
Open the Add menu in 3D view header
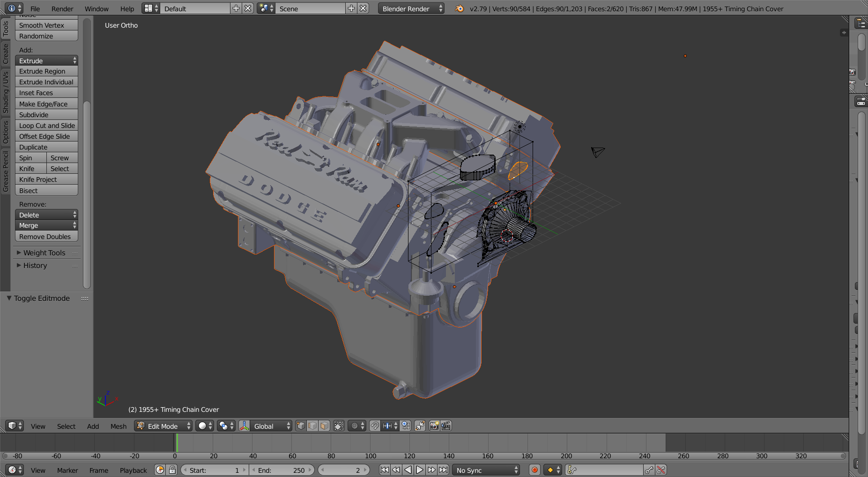[x=93, y=426]
